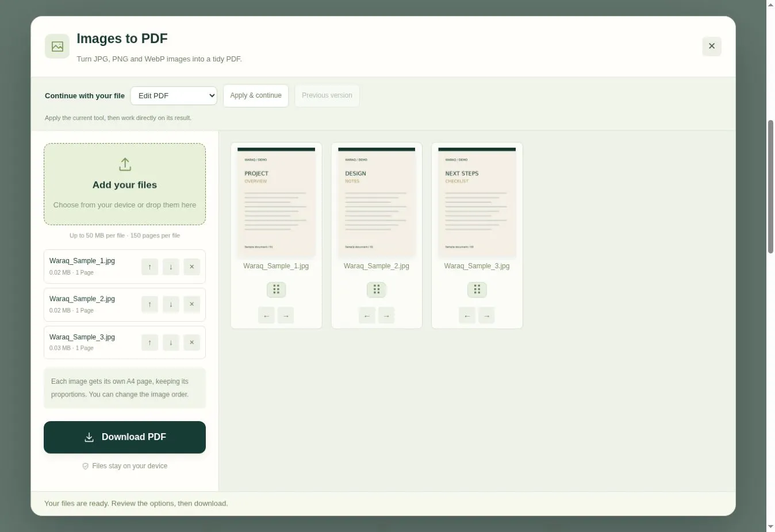This screenshot has width=775, height=532.
Task: Click the "Continue with your file" label
Action: click(85, 96)
